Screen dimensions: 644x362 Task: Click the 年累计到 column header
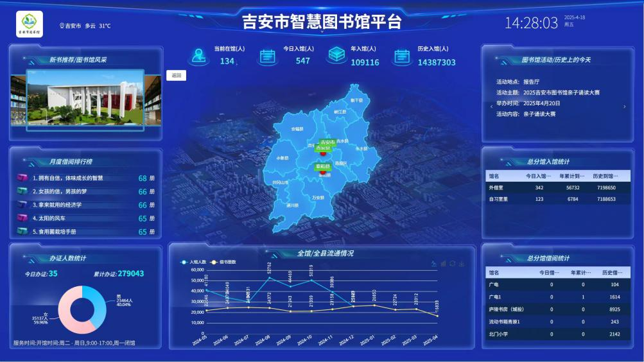coord(571,176)
